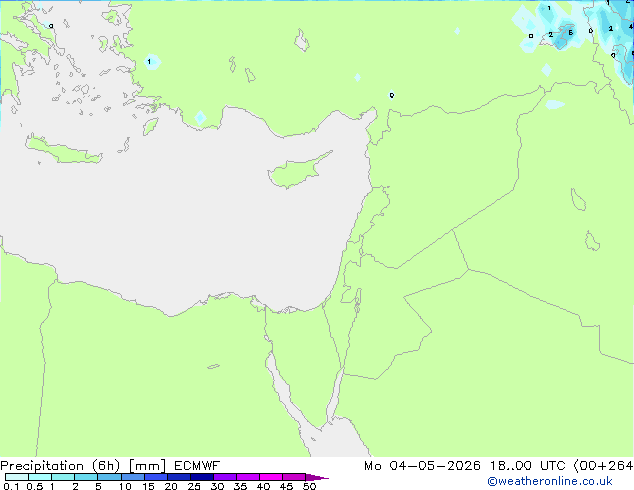634x490 pixels.
Task: Open the weatheronline.co.uk copyright link
Action: tap(550, 481)
